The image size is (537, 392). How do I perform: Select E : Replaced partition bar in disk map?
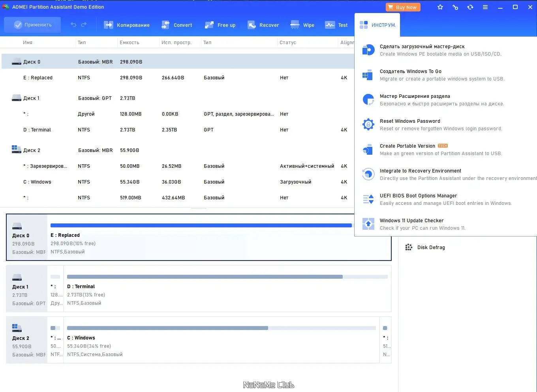pyautogui.click(x=219, y=237)
